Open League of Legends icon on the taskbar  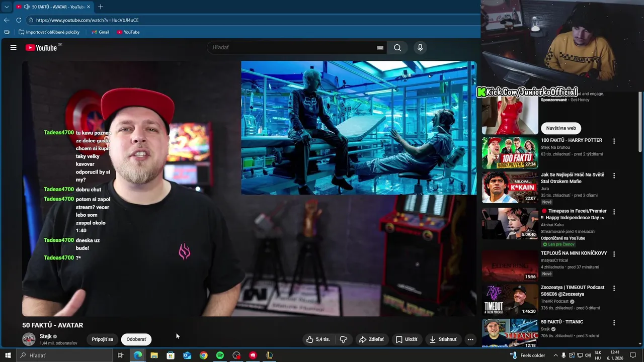pyautogui.click(x=269, y=355)
